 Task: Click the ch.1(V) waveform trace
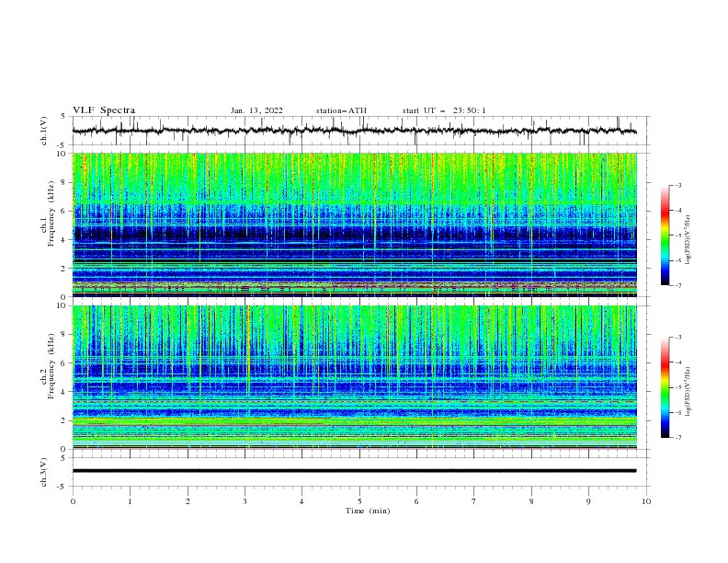(354, 131)
